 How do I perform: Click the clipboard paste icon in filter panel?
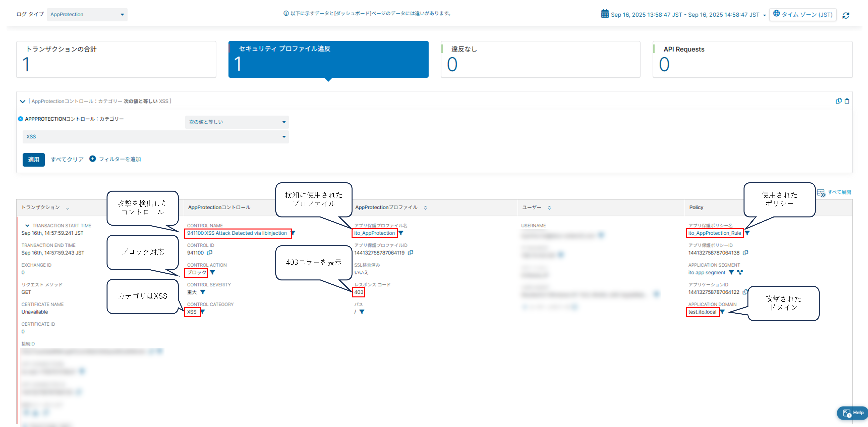847,101
